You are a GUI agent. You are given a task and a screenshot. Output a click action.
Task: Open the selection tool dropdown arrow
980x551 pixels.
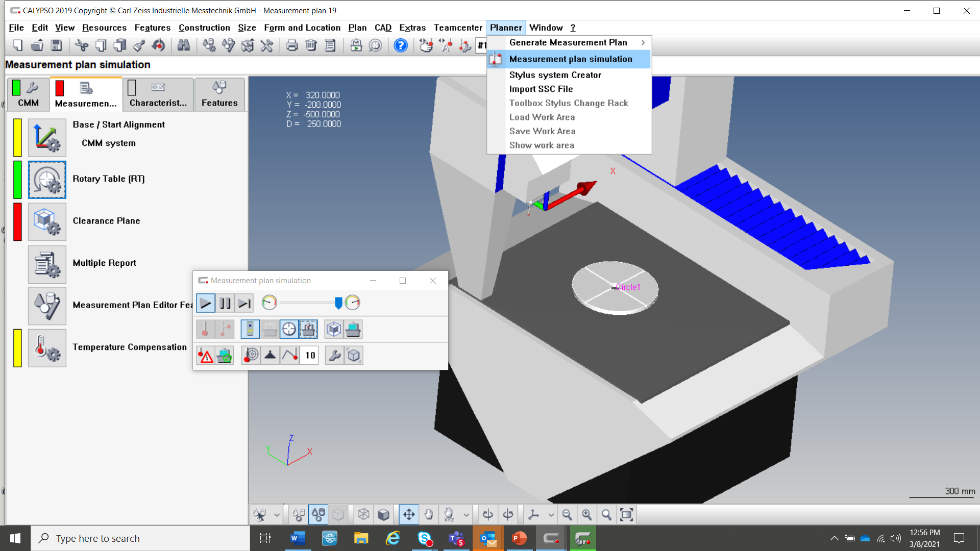(276, 514)
